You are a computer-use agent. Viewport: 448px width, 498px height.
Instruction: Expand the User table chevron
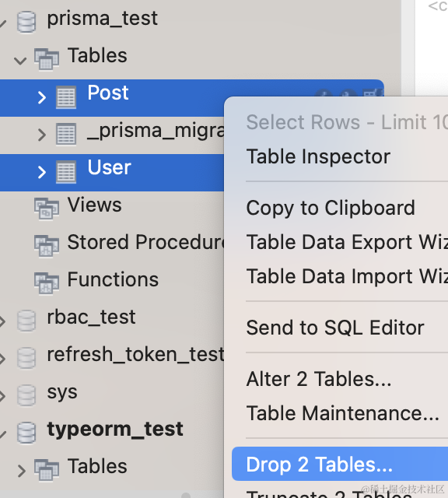[41, 172]
